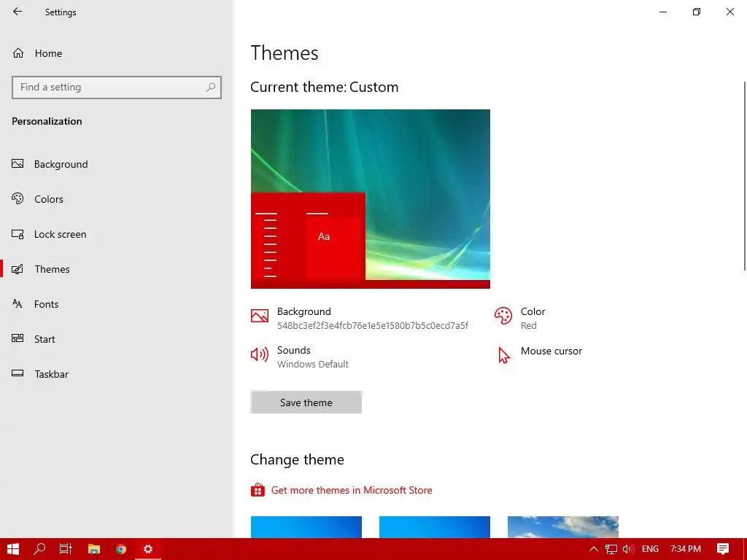The image size is (747, 560).
Task: Click the Microsoft Store bag icon
Action: tap(258, 489)
